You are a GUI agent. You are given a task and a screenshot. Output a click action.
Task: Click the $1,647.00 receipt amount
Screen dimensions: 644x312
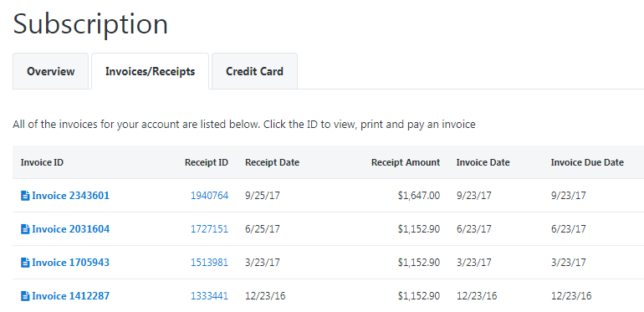coord(419,196)
